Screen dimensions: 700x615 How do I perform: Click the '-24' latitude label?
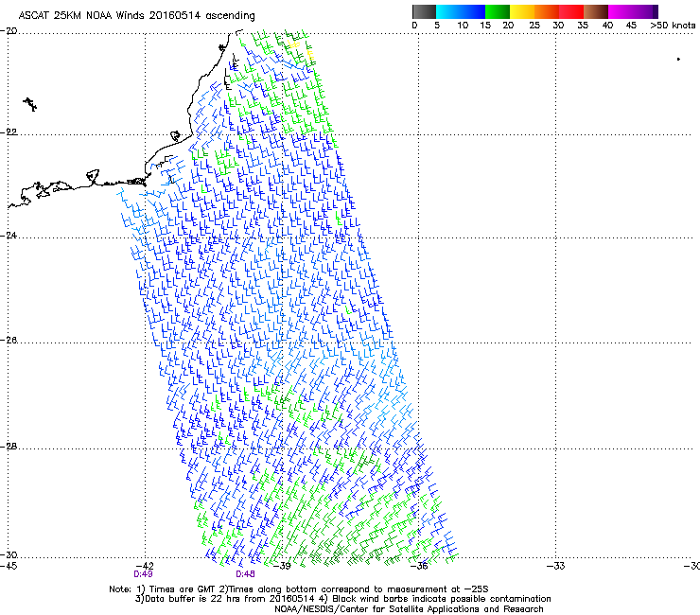pos(9,236)
